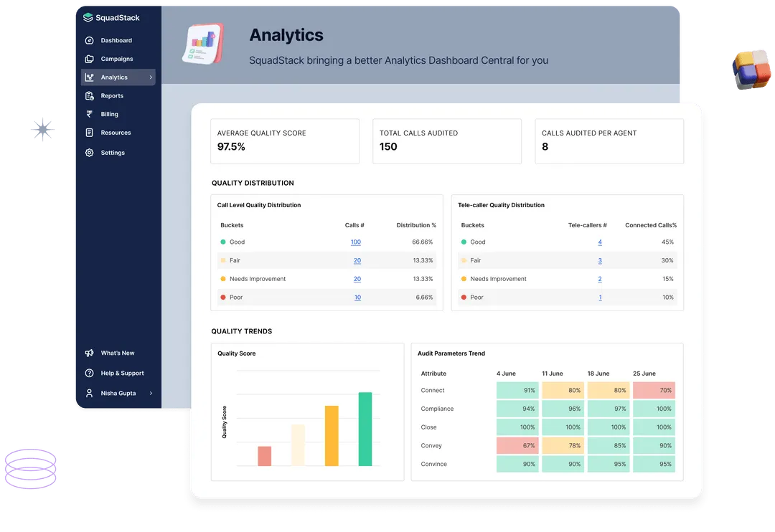The width and height of the screenshot is (775, 532).
Task: Click the Billing rupee icon
Action: point(90,114)
